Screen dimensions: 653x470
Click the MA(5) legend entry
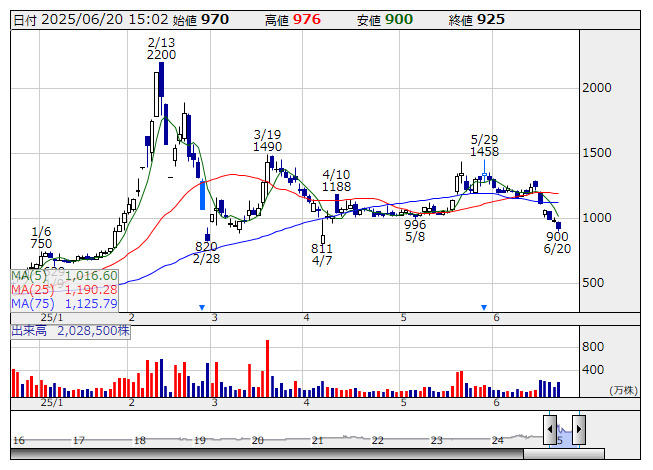(x=65, y=275)
